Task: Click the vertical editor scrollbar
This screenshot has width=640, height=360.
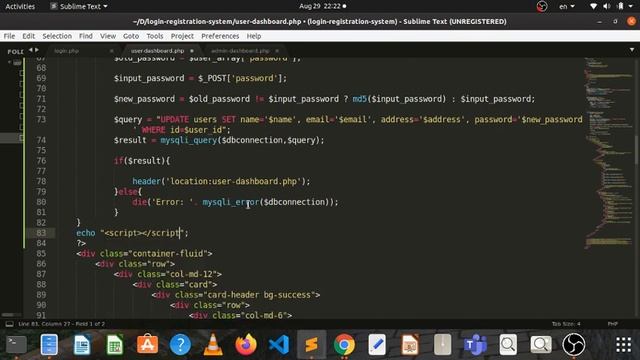Action: [636, 149]
